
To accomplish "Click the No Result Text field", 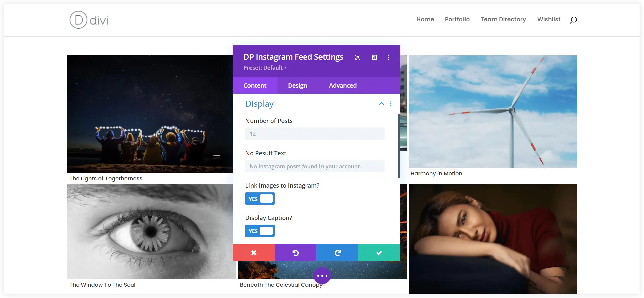I will point(315,166).
